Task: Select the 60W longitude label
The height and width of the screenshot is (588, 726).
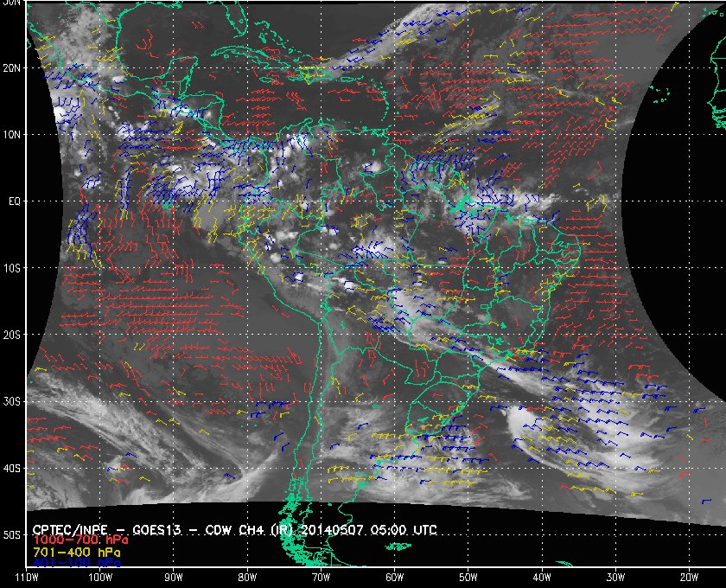Action: coord(394,577)
